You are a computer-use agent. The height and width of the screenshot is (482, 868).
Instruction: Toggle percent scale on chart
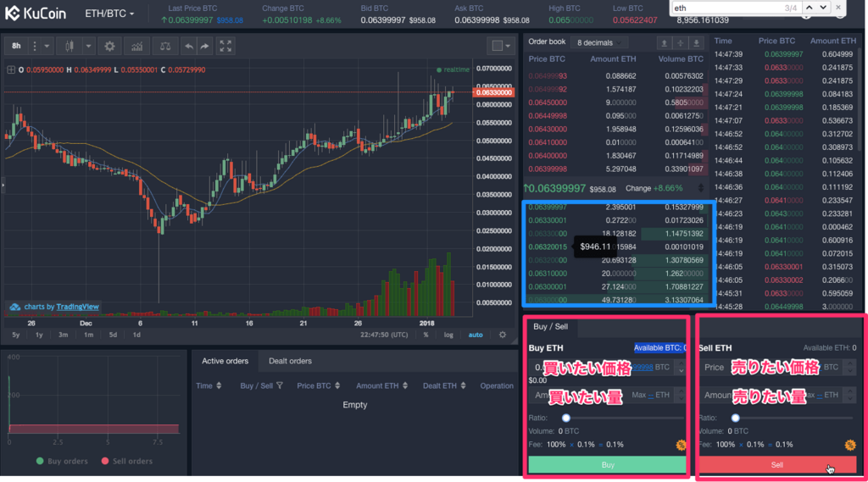pyautogui.click(x=426, y=335)
